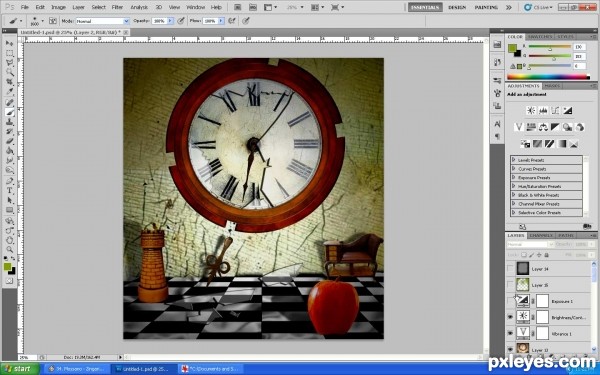Viewport: 600px width, 375px height.
Task: Show Layer 14 visibility
Action: point(510,269)
